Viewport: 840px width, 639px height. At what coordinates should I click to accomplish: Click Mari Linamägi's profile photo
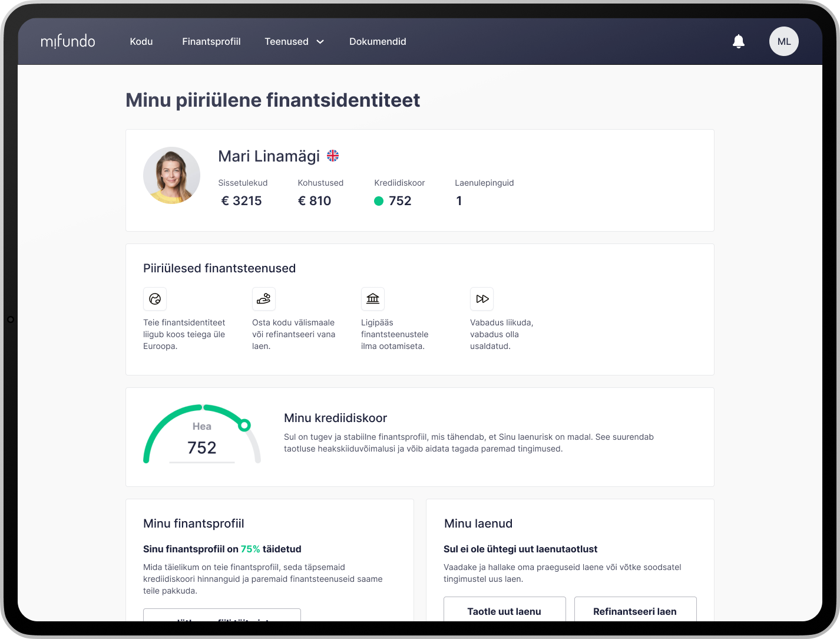[171, 176]
